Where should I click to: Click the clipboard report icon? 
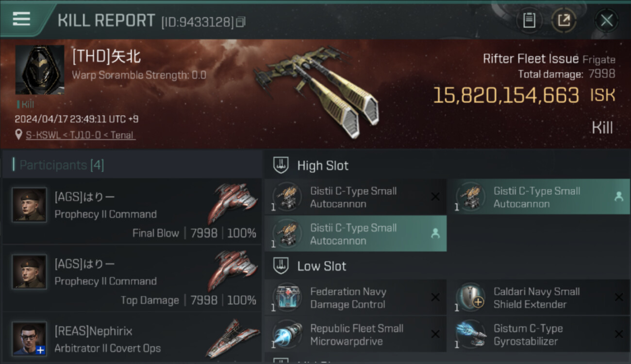coord(529,20)
